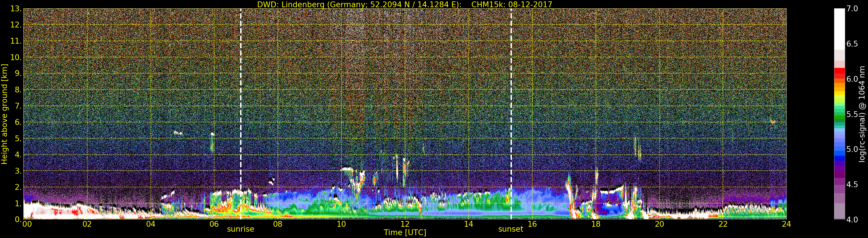The height and width of the screenshot is (238, 868).
Task: Click the x-axis time tick '16'
Action: click(x=532, y=224)
